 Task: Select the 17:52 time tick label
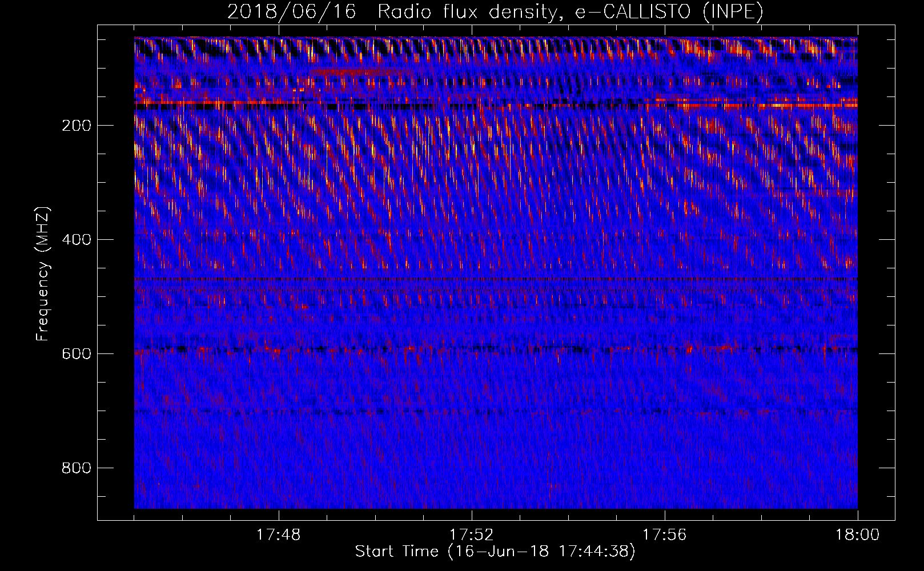[471, 535]
